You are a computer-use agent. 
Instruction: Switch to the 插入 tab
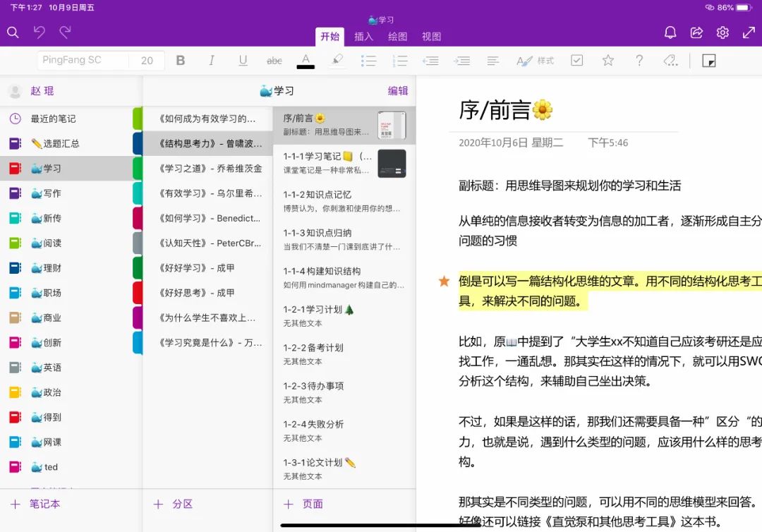point(363,37)
